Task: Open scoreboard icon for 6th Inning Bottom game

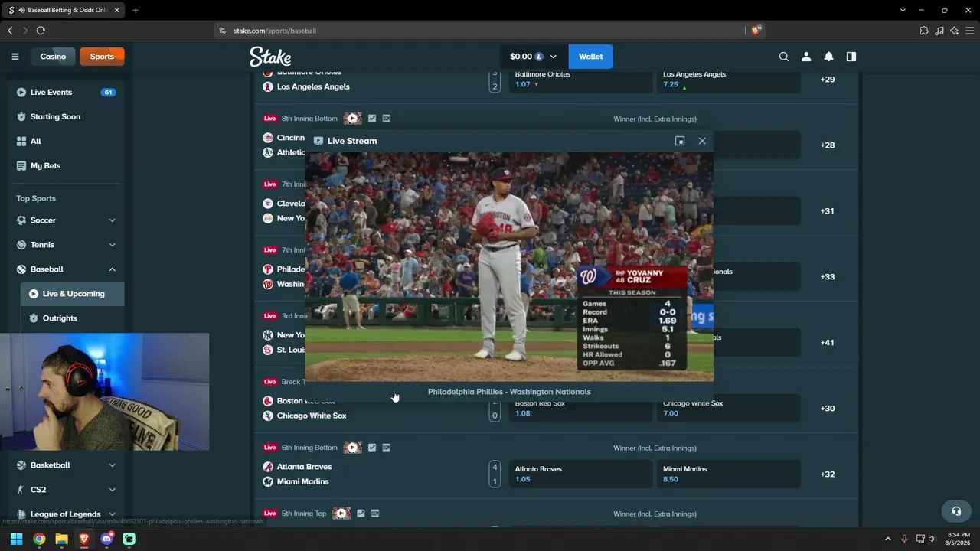Action: click(387, 448)
